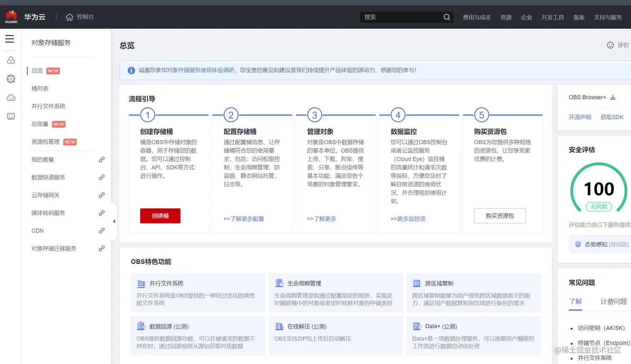
Task: Open the hamburger menu icon
Action: [10, 39]
